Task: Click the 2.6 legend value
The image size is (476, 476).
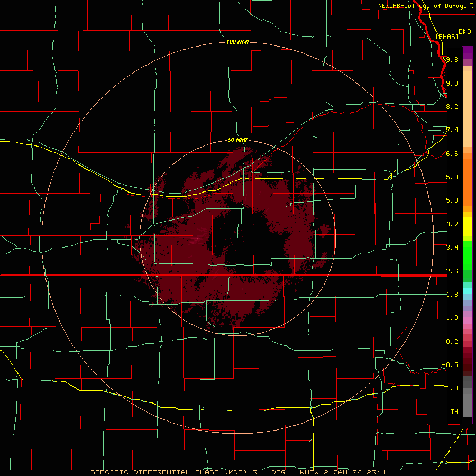Action: (452, 271)
